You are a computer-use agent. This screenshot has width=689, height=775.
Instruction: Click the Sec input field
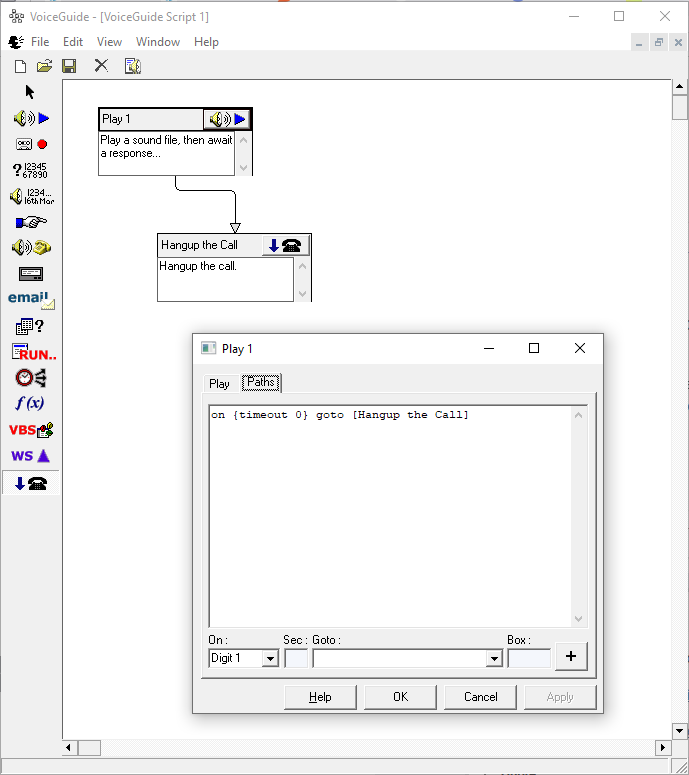click(296, 658)
